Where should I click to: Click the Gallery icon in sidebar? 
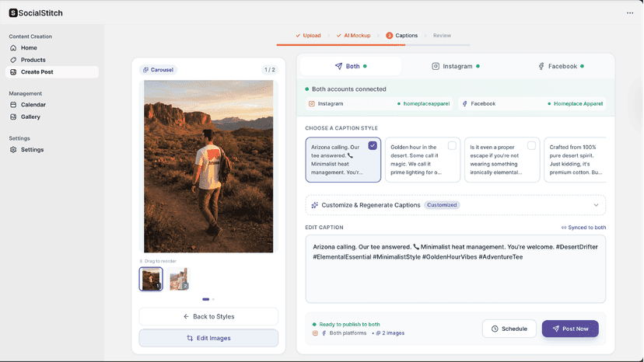point(13,117)
